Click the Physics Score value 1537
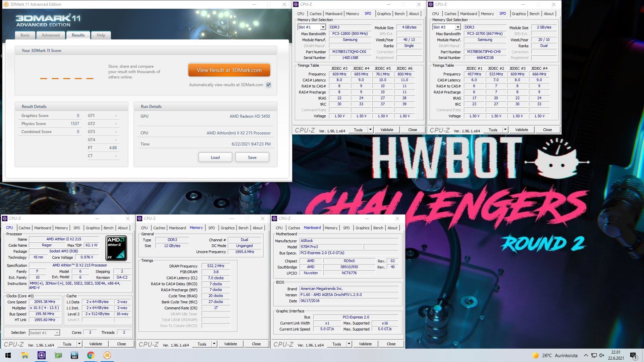 [x=75, y=124]
